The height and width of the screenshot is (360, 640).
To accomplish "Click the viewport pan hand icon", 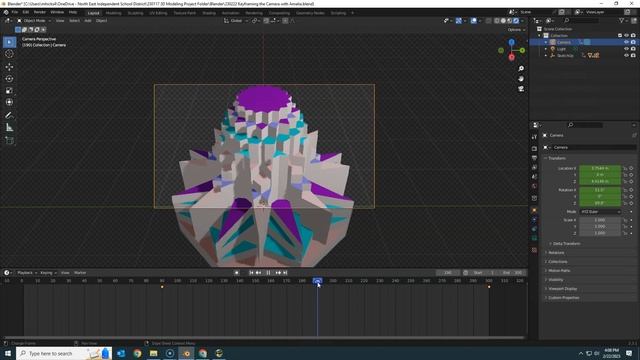I will click(x=521, y=78).
